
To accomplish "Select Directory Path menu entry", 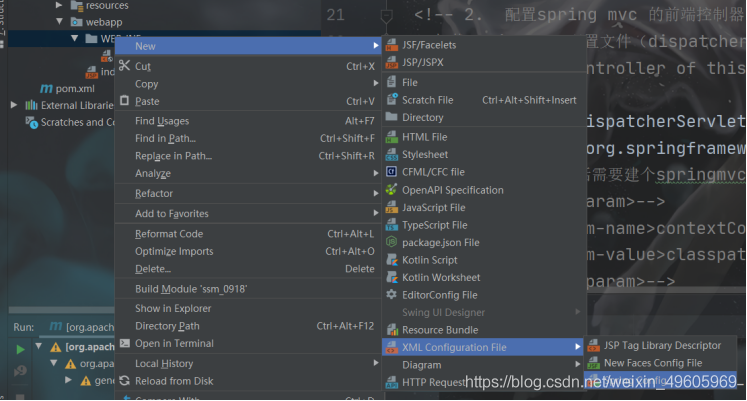I will click(248, 326).
